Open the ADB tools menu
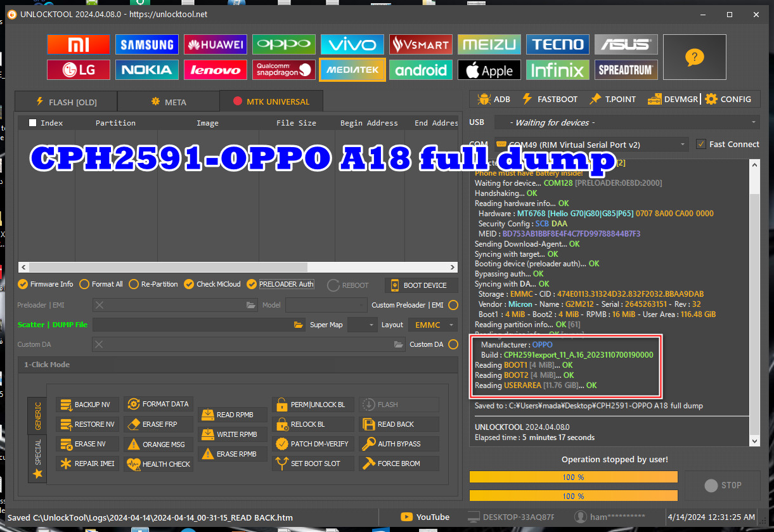Image resolution: width=774 pixels, height=532 pixels. click(x=494, y=99)
